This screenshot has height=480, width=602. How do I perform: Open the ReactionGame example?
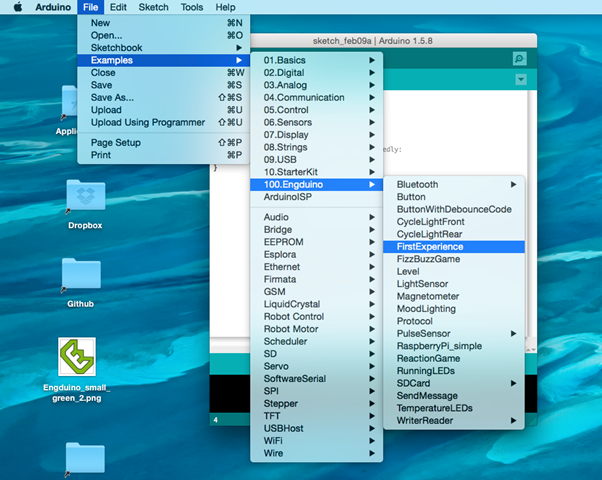pyautogui.click(x=454, y=358)
